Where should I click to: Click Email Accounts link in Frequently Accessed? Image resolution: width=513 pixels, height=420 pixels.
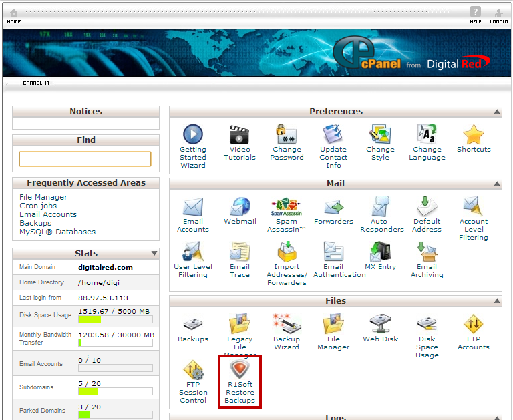point(48,214)
